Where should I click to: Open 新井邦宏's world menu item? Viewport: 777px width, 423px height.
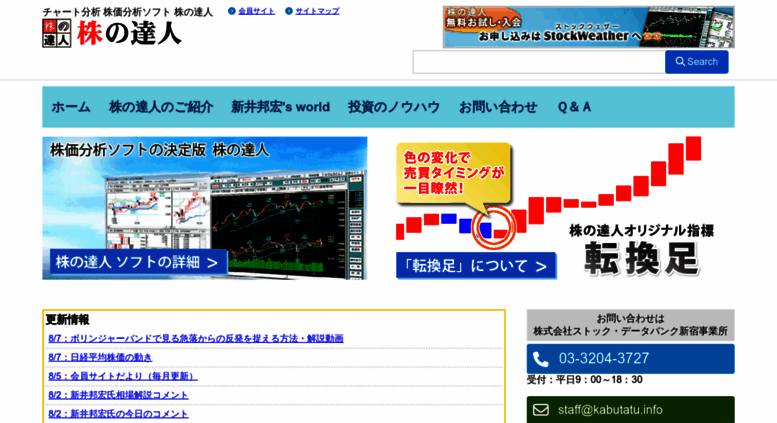[x=280, y=107]
